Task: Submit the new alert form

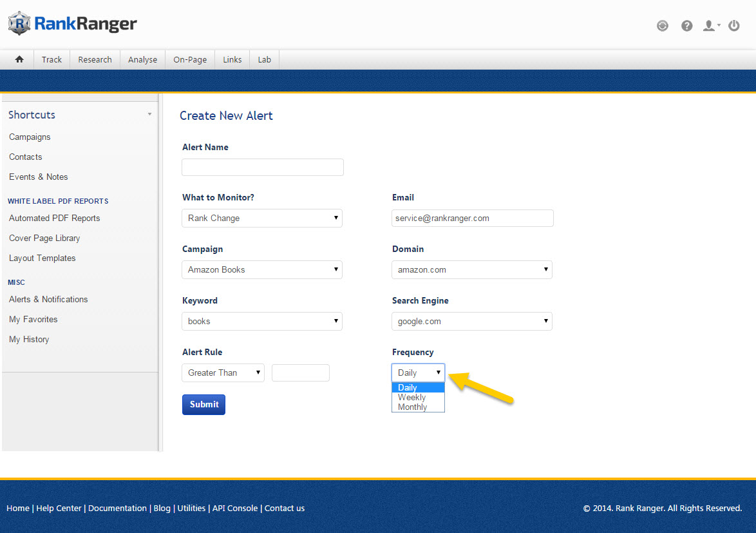Action: pos(203,404)
